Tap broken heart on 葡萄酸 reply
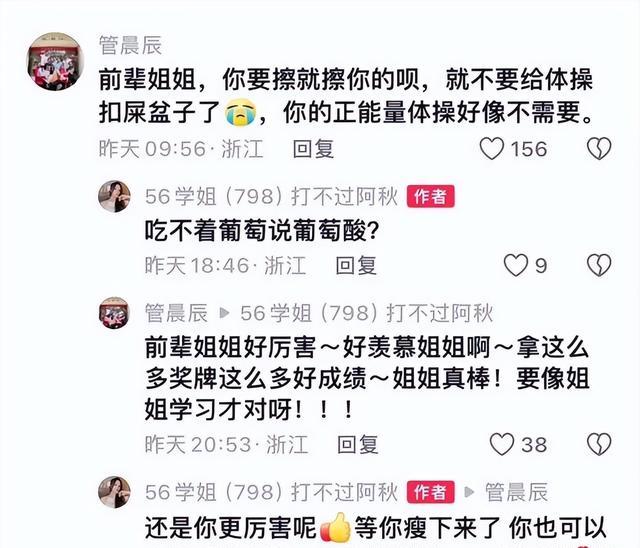The image size is (640, 548). click(599, 266)
